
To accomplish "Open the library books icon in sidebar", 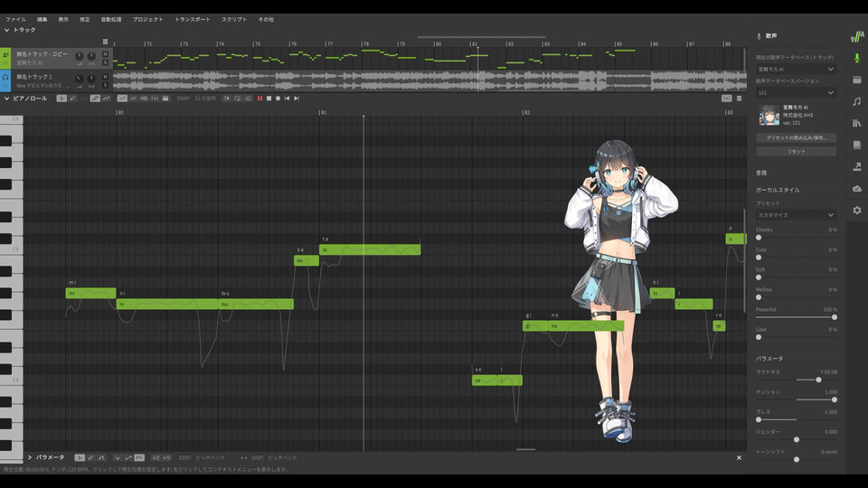I will [x=857, y=123].
